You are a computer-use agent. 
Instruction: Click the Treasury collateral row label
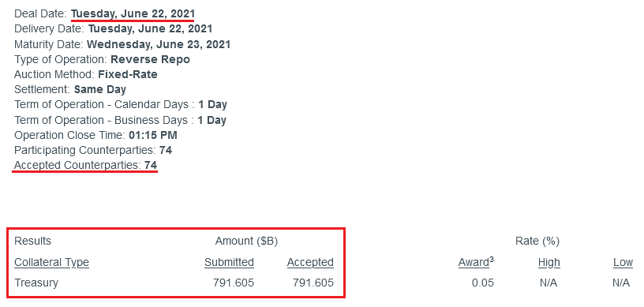coord(36,283)
